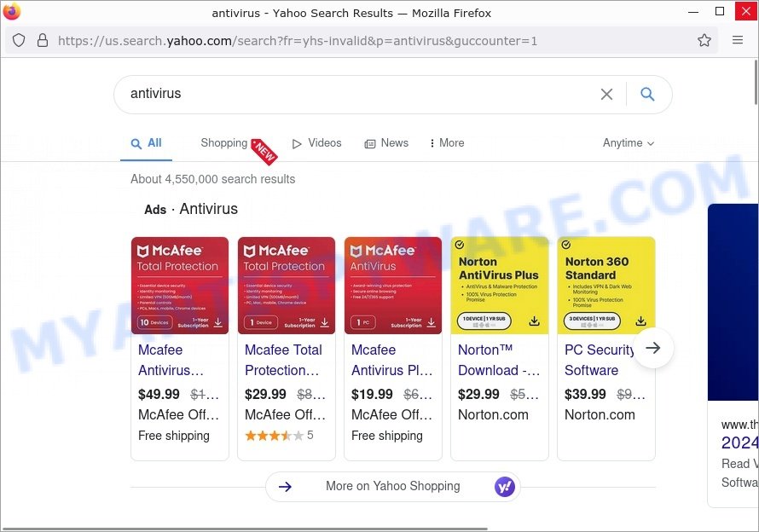Open Mcafee Total Protection $29.99 link
Screen dimensions: 759x532
click(x=283, y=360)
